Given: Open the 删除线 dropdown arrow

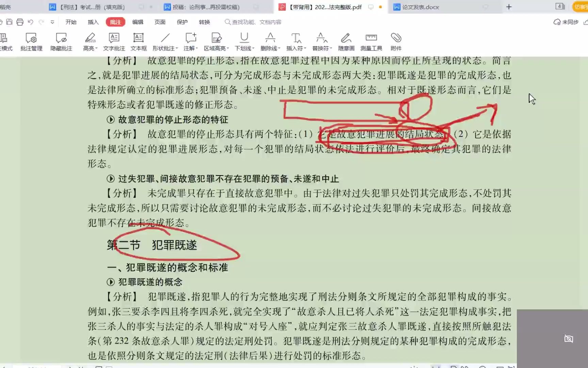Looking at the screenshot, I should [x=279, y=48].
